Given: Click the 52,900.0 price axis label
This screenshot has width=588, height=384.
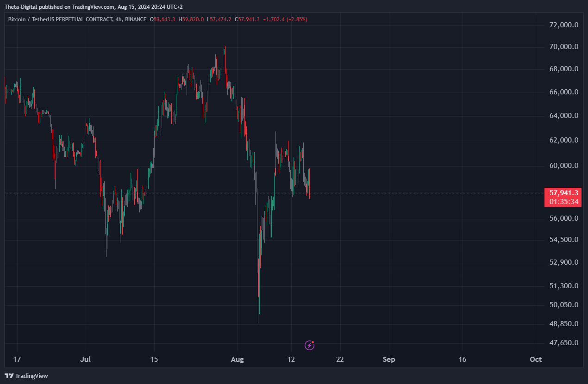Looking at the screenshot, I should (x=563, y=262).
